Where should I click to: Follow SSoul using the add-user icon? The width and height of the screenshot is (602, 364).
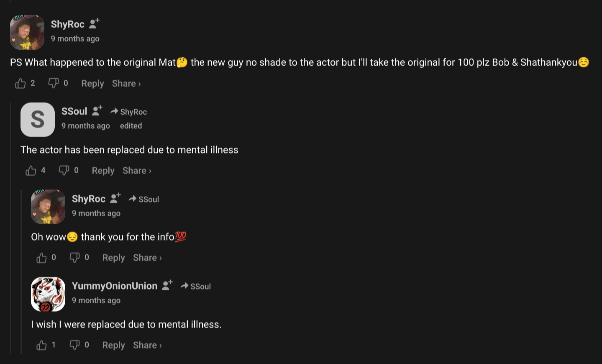[x=97, y=111]
